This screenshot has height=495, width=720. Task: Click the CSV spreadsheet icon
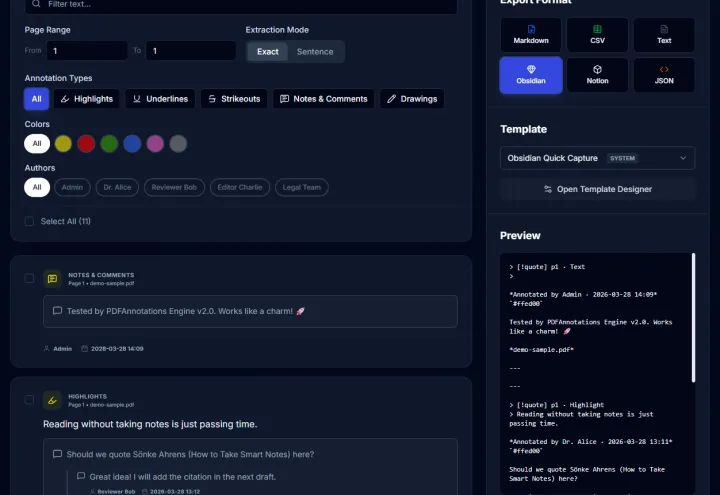pyautogui.click(x=597, y=29)
